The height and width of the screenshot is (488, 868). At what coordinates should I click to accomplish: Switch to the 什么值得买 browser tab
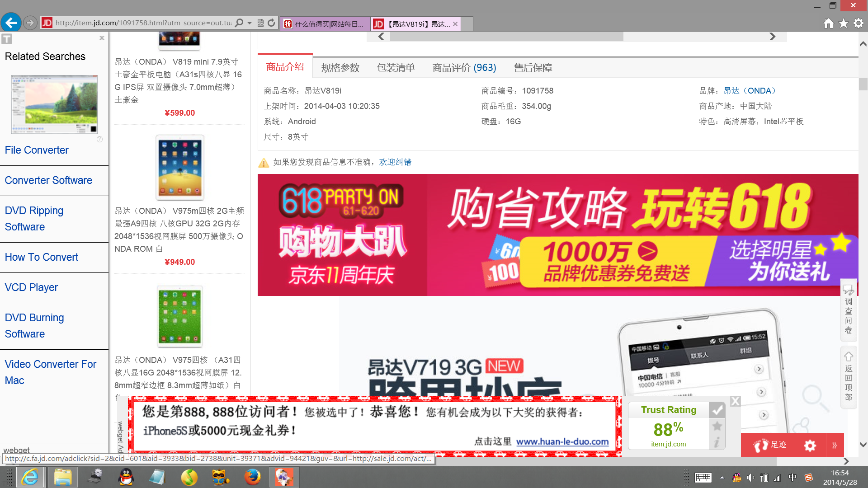click(x=325, y=24)
